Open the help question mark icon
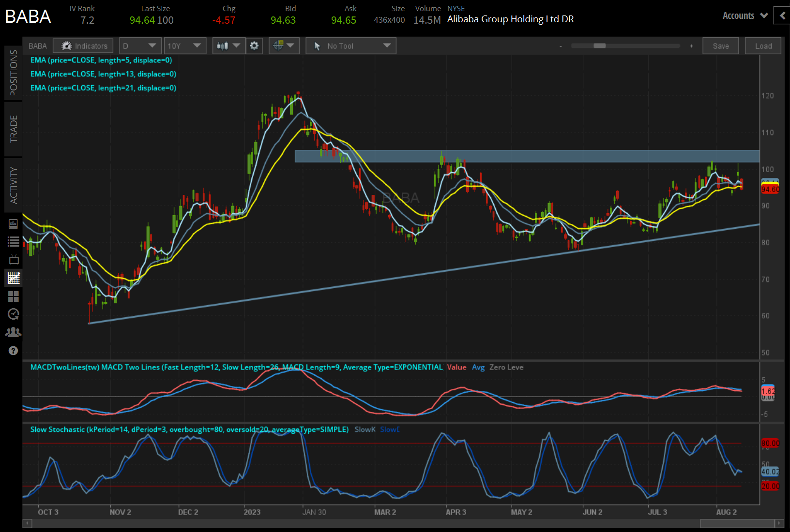 pyautogui.click(x=13, y=351)
